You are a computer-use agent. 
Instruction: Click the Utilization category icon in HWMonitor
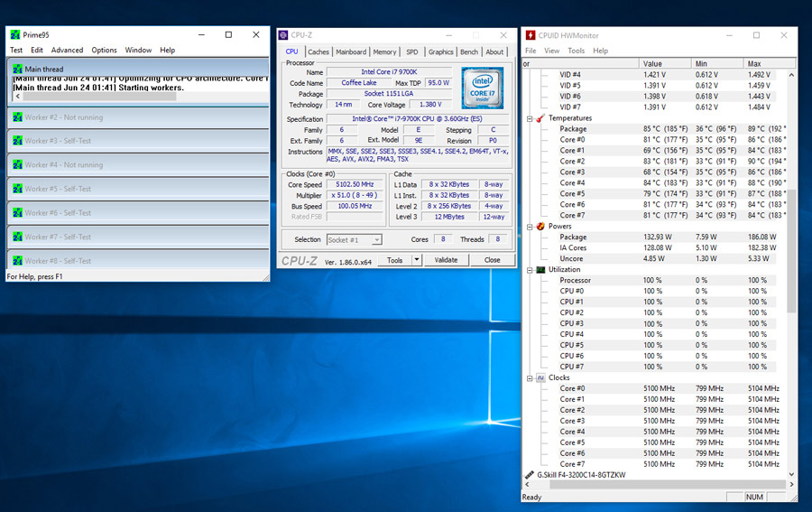click(x=540, y=269)
